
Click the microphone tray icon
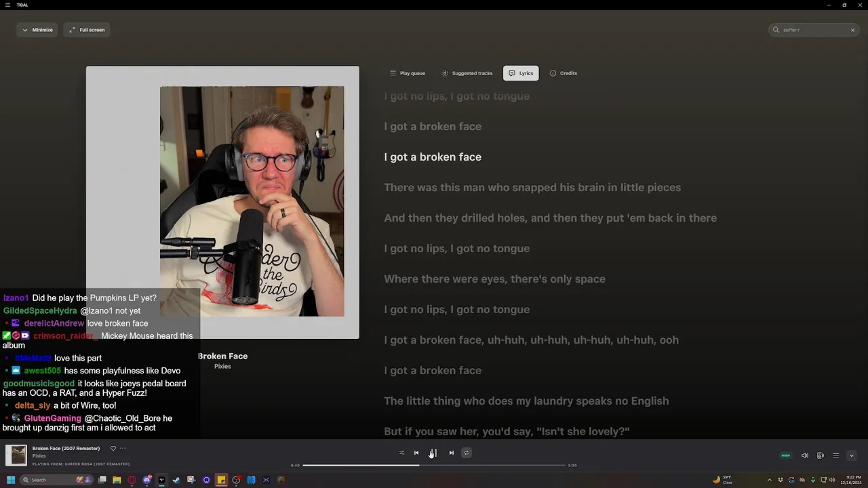tap(813, 480)
